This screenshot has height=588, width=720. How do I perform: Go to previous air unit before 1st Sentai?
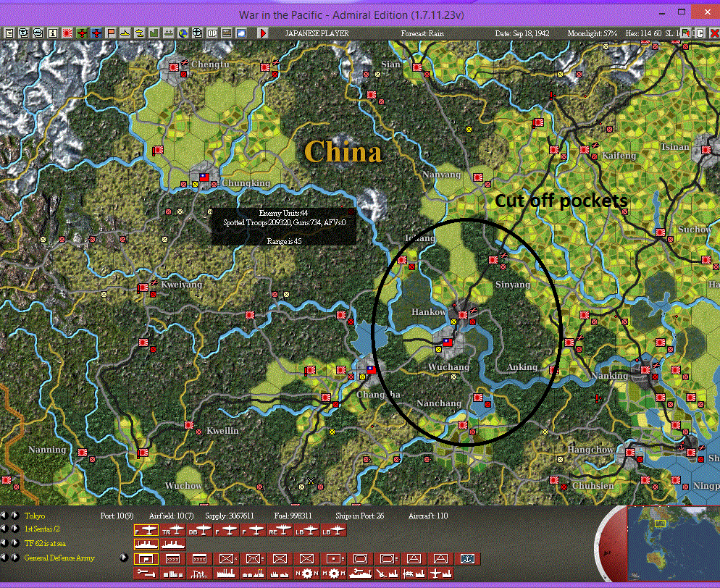[4, 529]
